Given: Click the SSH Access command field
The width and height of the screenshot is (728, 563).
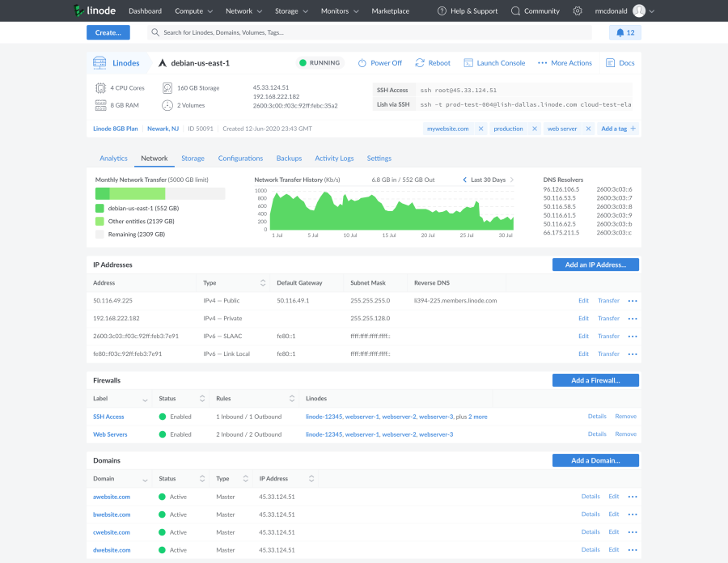Looking at the screenshot, I should pos(524,90).
